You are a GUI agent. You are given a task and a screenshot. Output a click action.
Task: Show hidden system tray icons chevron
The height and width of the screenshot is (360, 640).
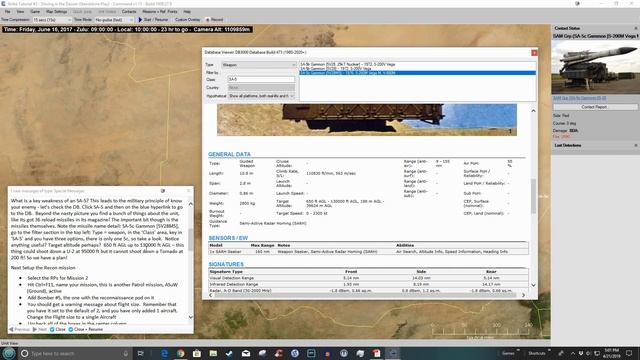click(x=573, y=353)
